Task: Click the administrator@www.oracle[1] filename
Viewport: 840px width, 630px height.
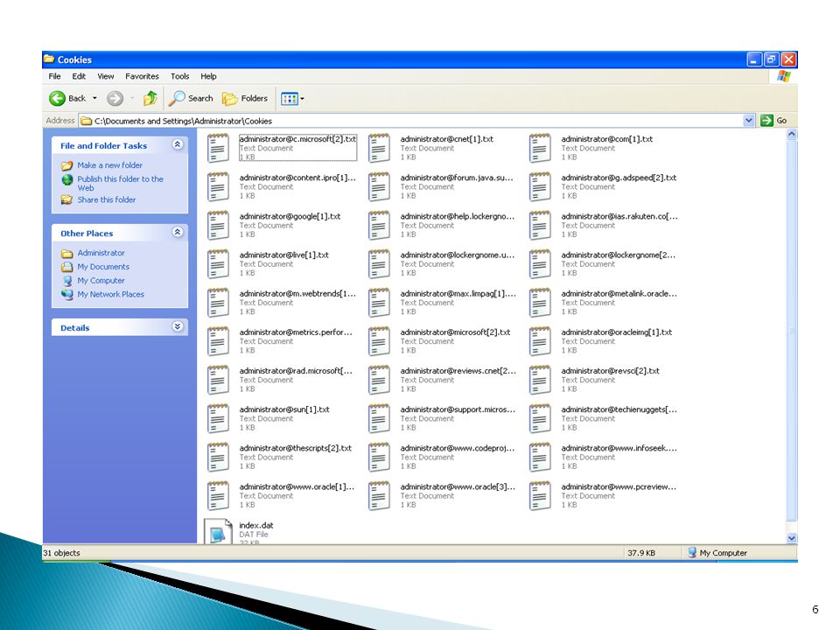Action: 297,486
